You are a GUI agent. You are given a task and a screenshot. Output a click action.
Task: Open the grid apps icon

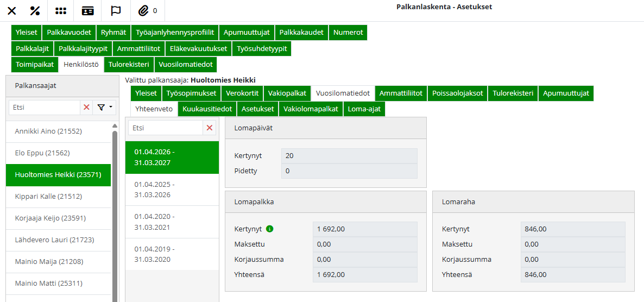(x=61, y=11)
